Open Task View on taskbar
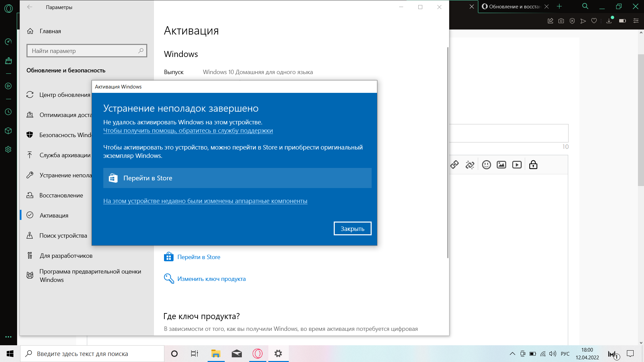Image resolution: width=644 pixels, height=362 pixels. coord(195,354)
